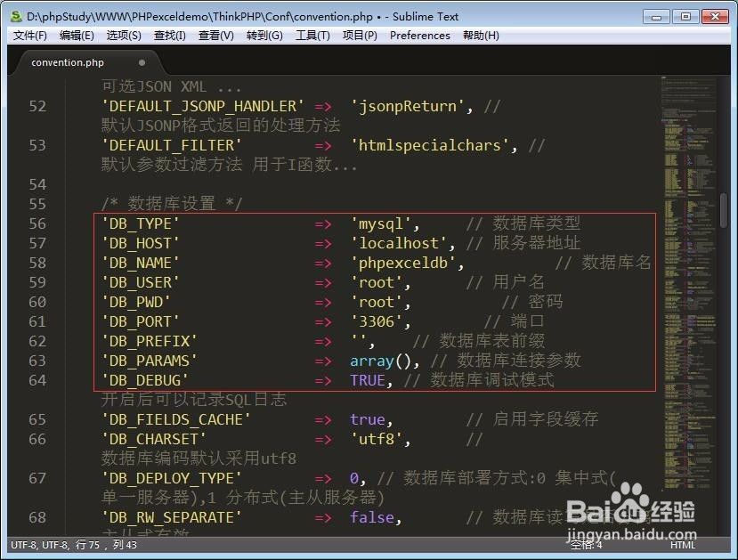Open the 查找(I) menu

point(168,36)
